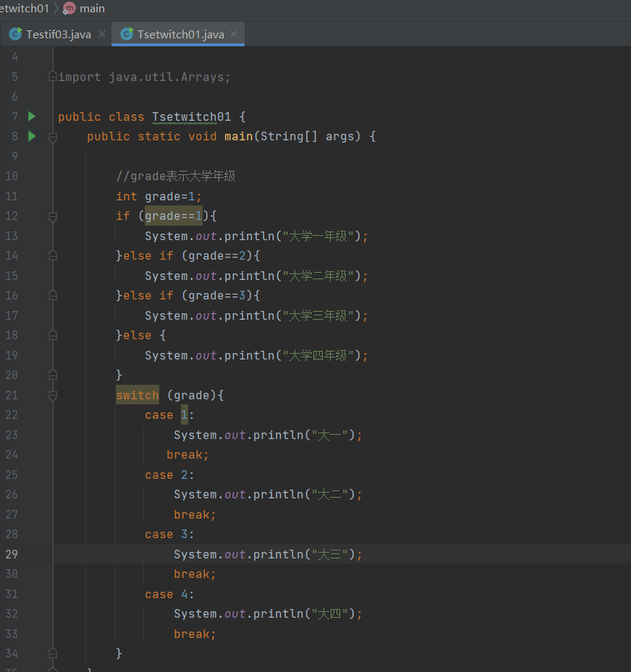Viewport: 631px width, 672px height.
Task: Click the string "大二"
Action: coord(330,495)
